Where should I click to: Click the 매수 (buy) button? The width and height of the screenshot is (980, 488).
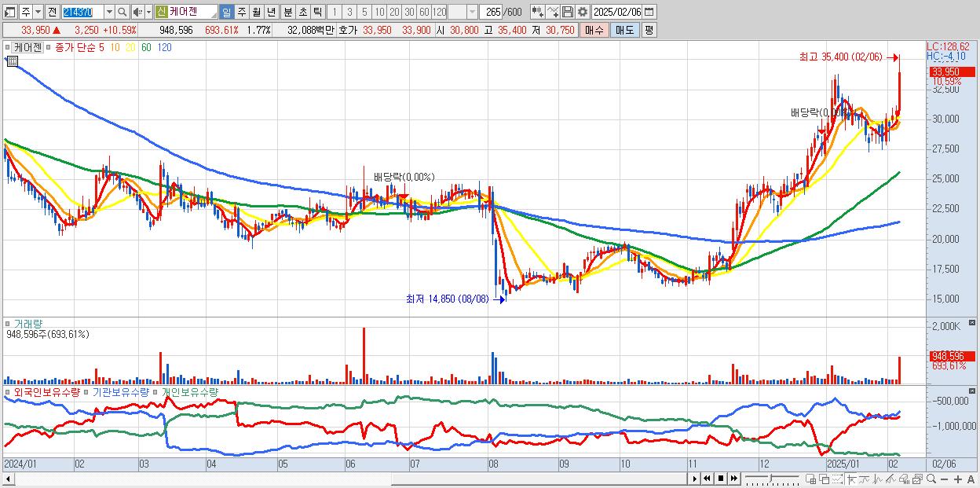pyautogui.click(x=594, y=30)
